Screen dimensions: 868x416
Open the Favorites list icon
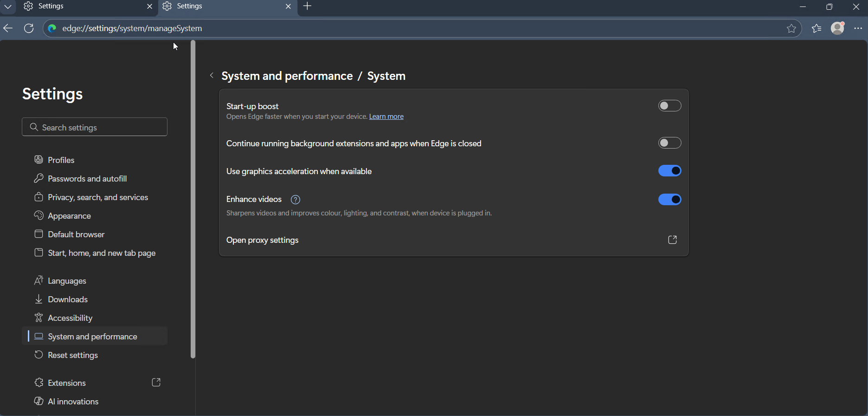point(817,29)
